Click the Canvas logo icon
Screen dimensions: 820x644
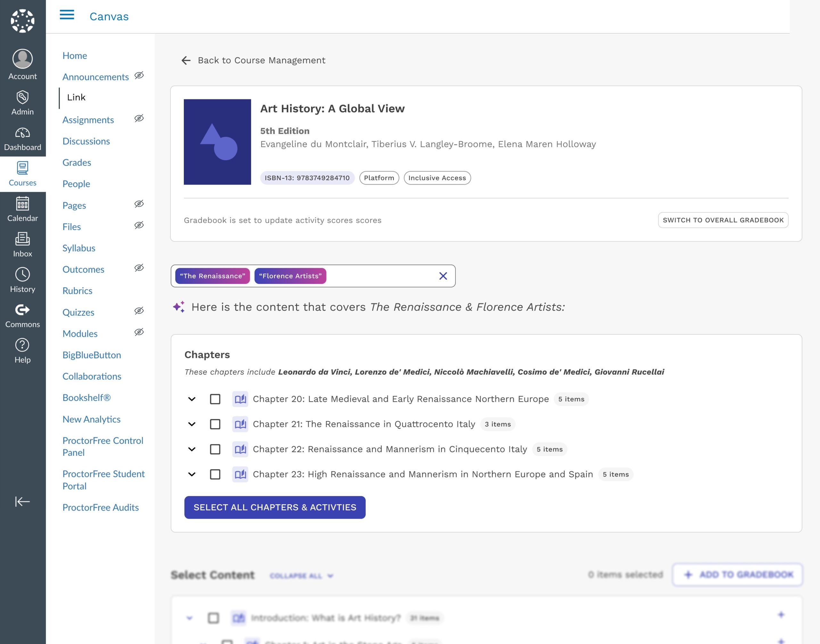click(x=23, y=21)
